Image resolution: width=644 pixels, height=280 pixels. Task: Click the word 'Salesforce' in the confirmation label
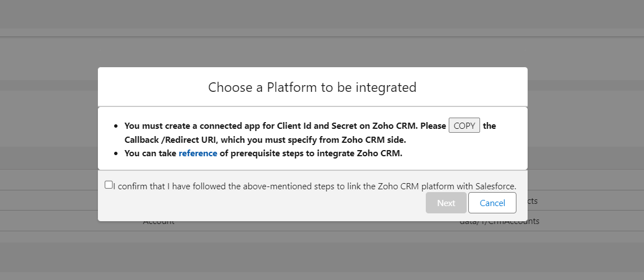(x=495, y=186)
